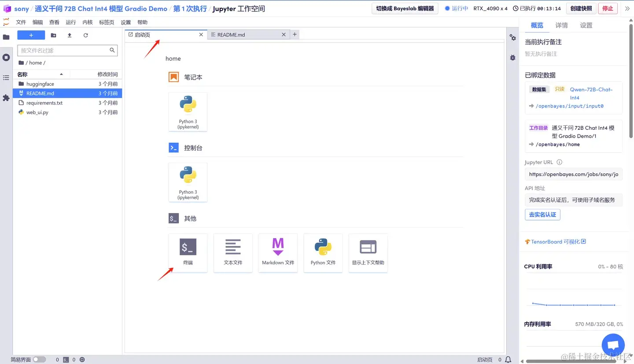The image size is (634, 364).
Task: Select requirements.txt in file browser
Action: click(x=67, y=103)
